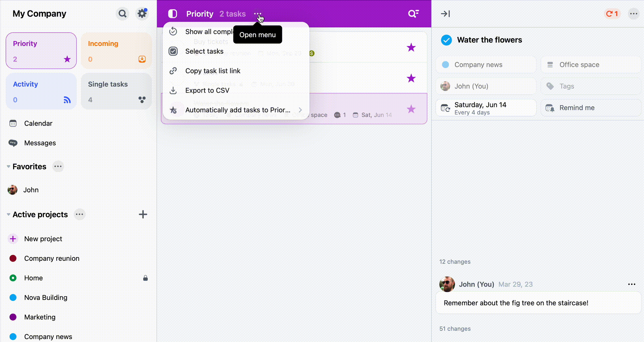Click the Activity feed icon
644x342 pixels.
67,100
